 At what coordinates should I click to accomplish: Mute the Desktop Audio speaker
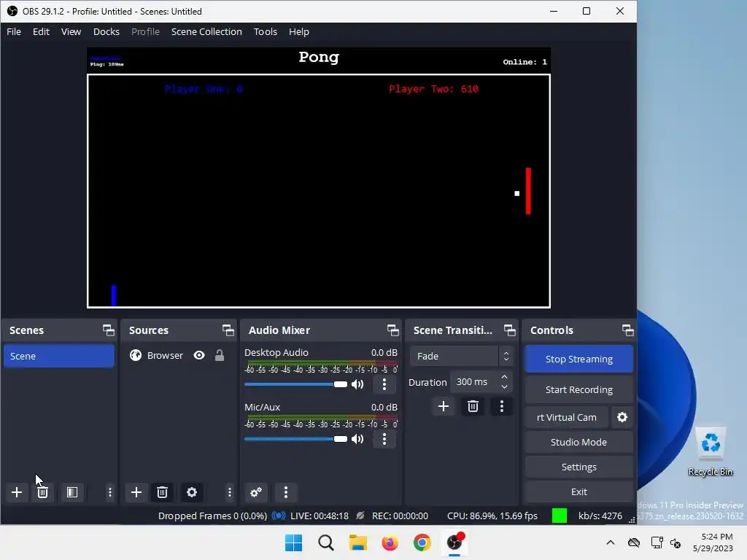click(x=357, y=384)
